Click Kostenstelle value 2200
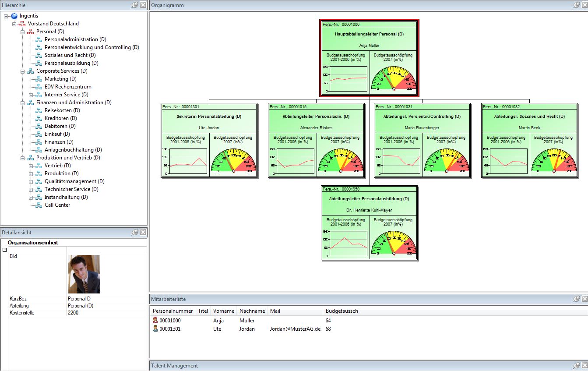588x371 pixels. [x=73, y=313]
